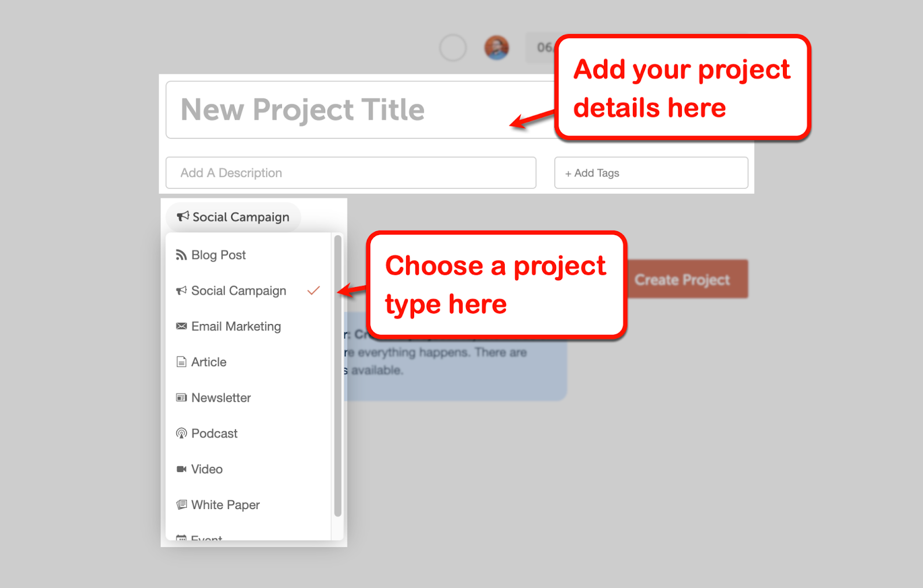Pick the Video option in the list
This screenshot has height=588, width=923.
click(x=249, y=469)
